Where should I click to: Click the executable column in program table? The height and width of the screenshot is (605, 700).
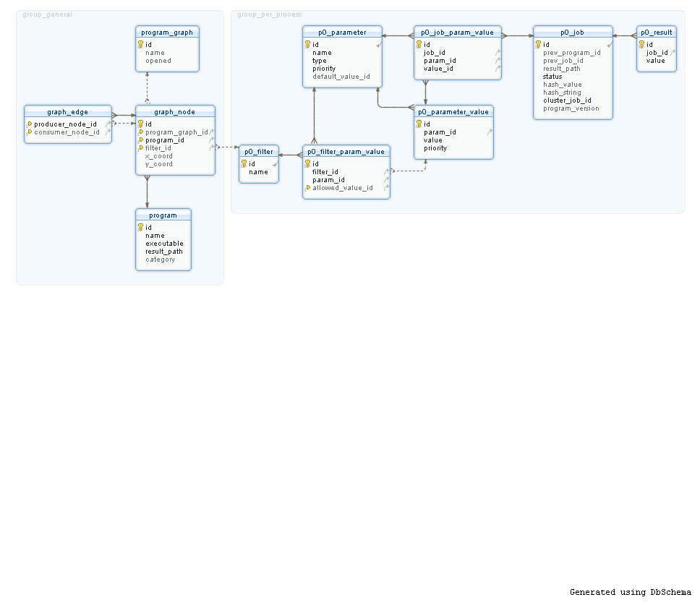[164, 244]
